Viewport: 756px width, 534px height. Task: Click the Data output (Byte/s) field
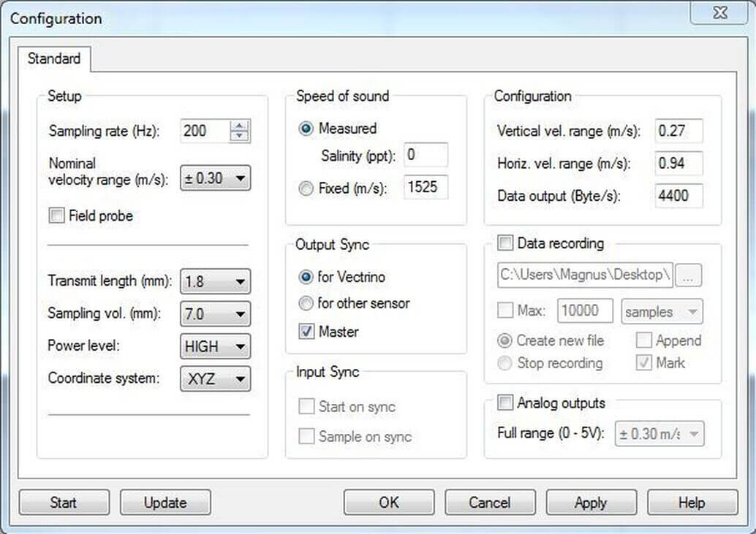coord(678,196)
